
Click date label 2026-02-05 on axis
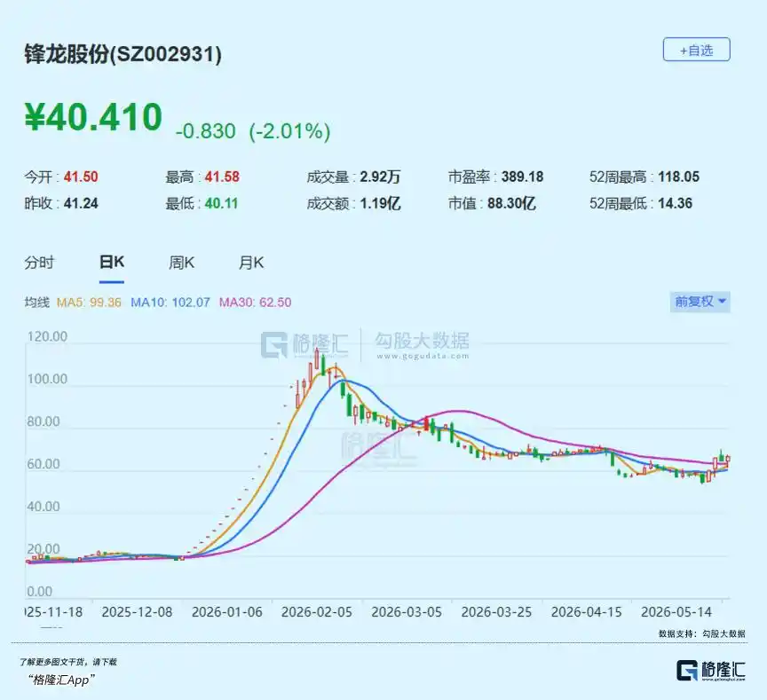click(x=317, y=612)
